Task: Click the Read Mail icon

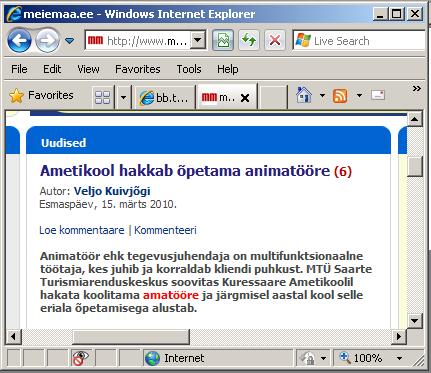Action: coord(378,96)
